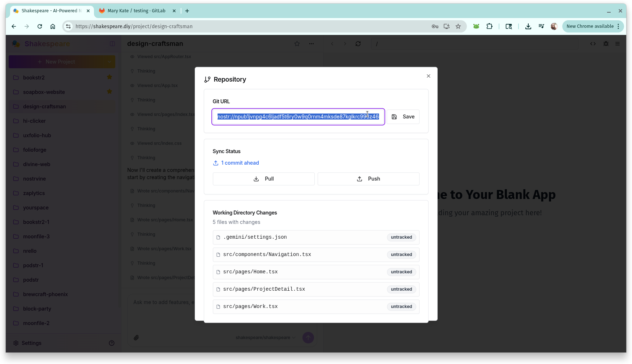Screen dimensions: 632x364
Task: Collapse the Shakespeare sidebar panel
Action: [112, 44]
